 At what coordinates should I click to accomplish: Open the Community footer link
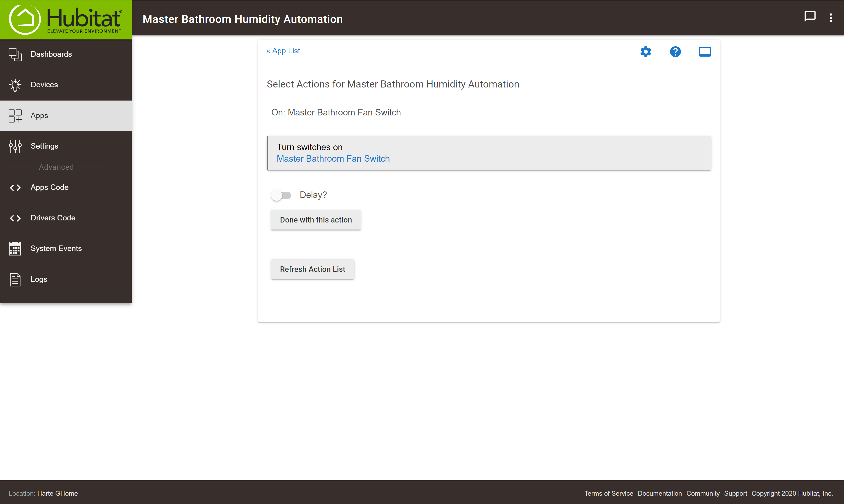(x=702, y=493)
